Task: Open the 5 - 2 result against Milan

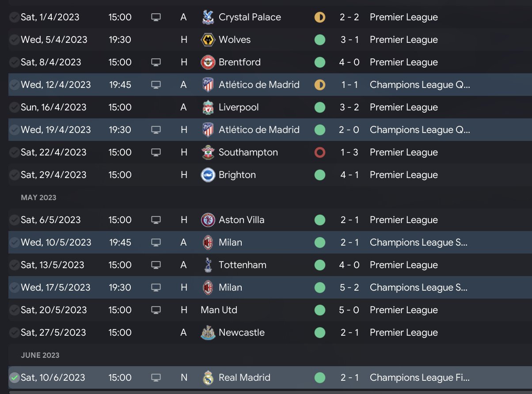Action: pyautogui.click(x=349, y=288)
